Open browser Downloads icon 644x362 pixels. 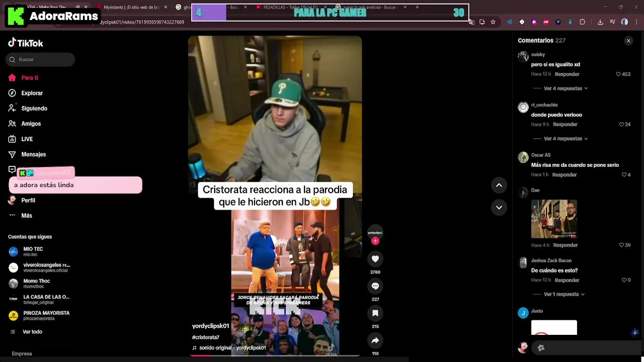pyautogui.click(x=600, y=22)
